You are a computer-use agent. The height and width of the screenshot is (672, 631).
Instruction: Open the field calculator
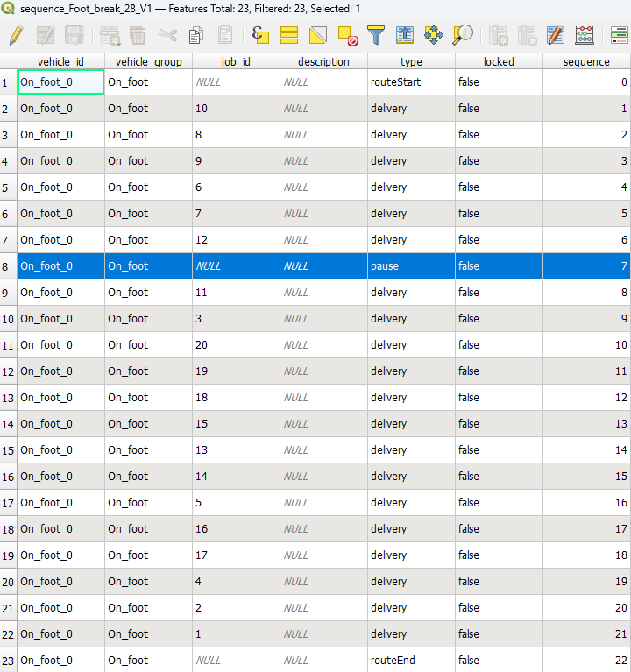tap(556, 35)
